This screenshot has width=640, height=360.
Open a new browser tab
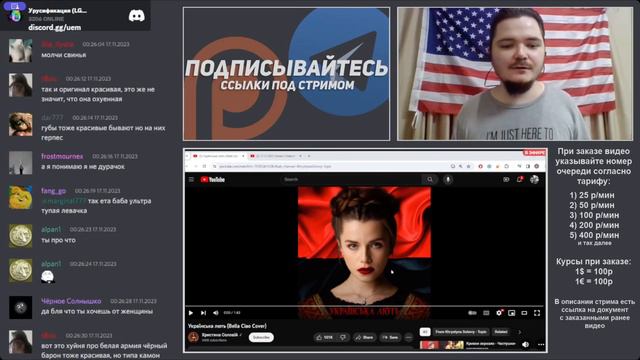pos(309,156)
